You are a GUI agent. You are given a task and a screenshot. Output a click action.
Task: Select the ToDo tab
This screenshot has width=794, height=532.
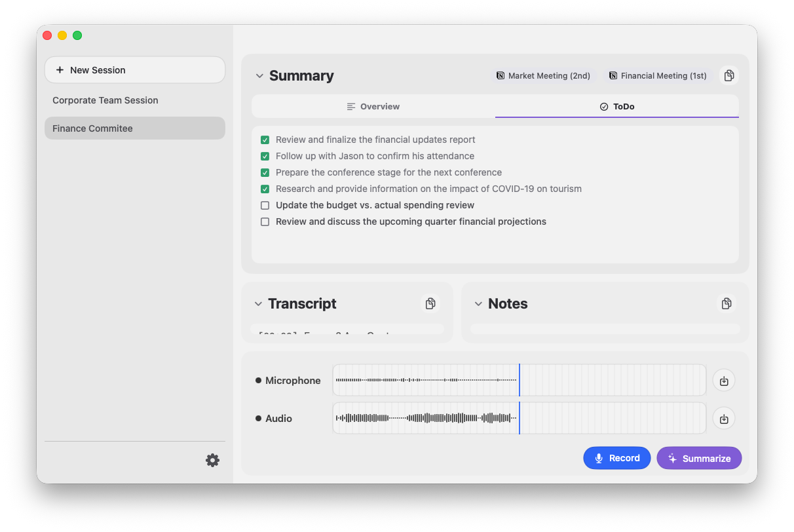tap(616, 105)
